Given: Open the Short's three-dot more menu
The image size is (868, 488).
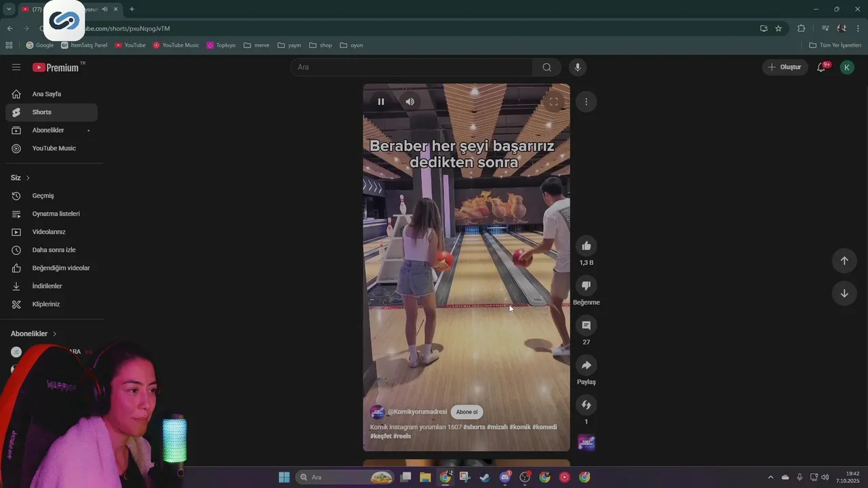Looking at the screenshot, I should 586,102.
